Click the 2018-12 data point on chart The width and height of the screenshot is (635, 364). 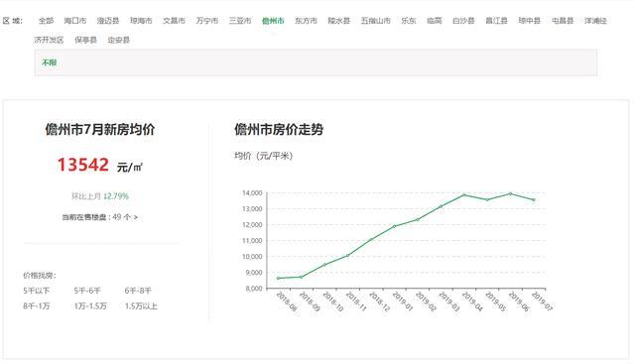pyautogui.click(x=371, y=240)
